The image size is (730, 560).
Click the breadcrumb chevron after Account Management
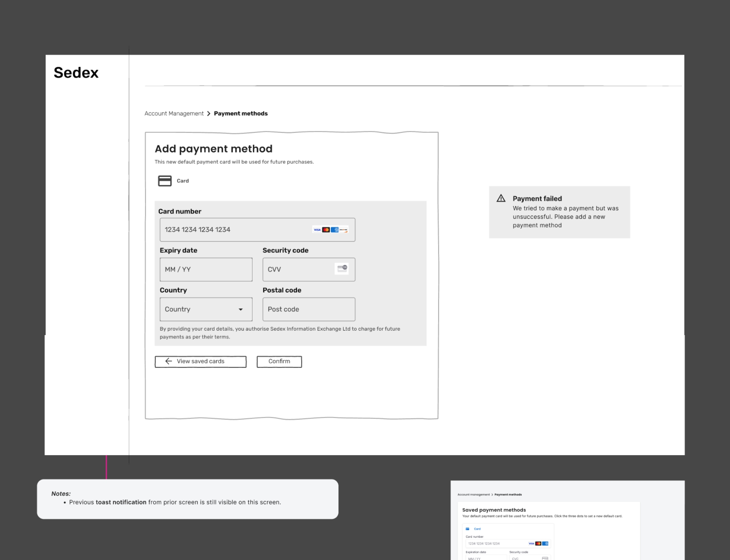[209, 114]
